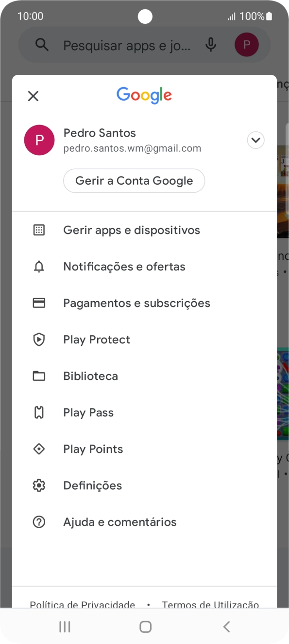This screenshot has width=289, height=644.
Task: Select the Notificações bell icon
Action: coord(39,266)
